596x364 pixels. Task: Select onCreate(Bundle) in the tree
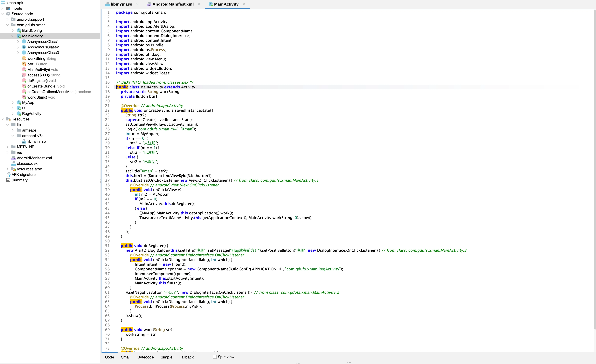tap(46, 86)
